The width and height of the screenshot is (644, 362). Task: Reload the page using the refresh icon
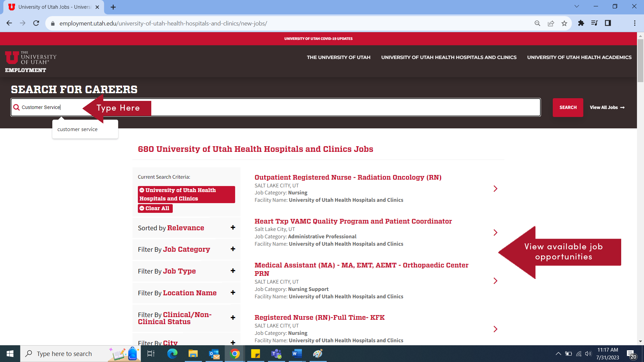[x=36, y=23]
